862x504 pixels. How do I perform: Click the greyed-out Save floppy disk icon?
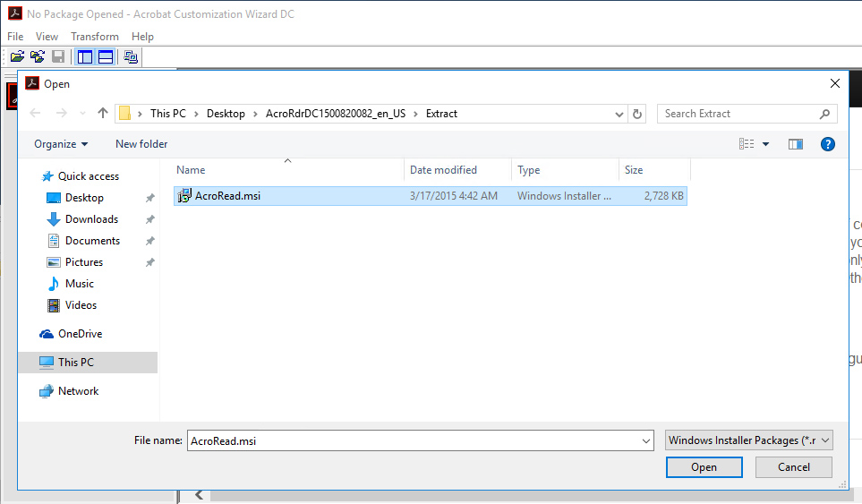pyautogui.click(x=58, y=57)
